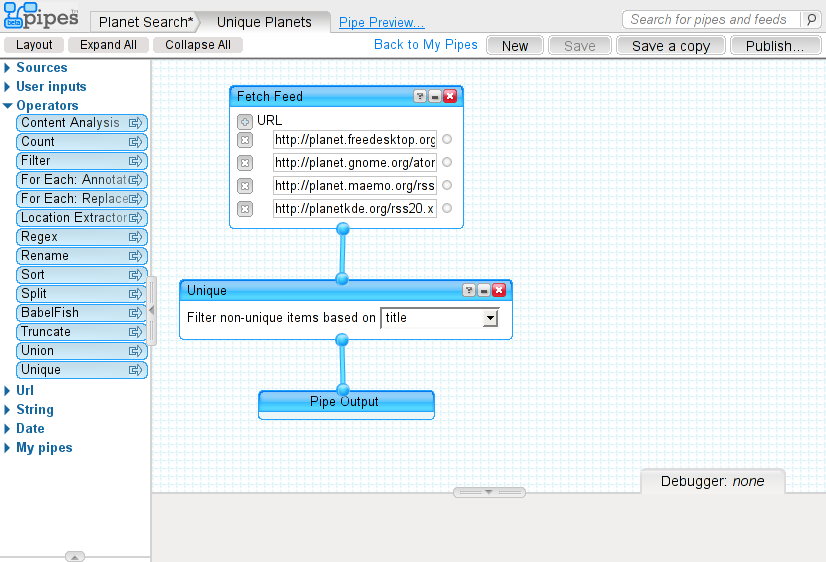The height and width of the screenshot is (562, 826).
Task: Click the Fetch Feed output terminal
Action: pyautogui.click(x=343, y=229)
